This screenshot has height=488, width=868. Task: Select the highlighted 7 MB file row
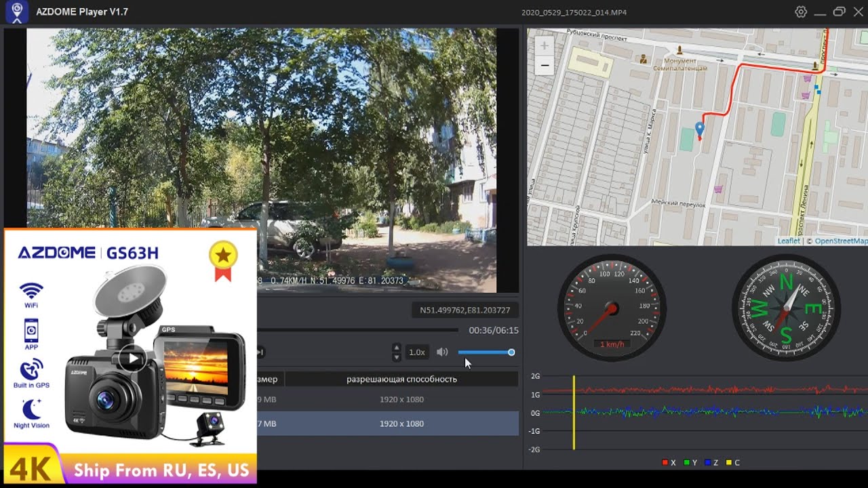(388, 424)
